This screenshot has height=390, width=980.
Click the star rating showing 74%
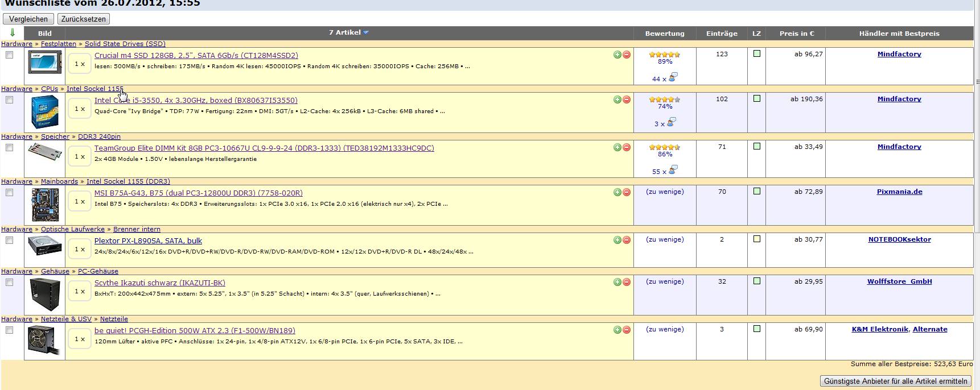coord(665,99)
